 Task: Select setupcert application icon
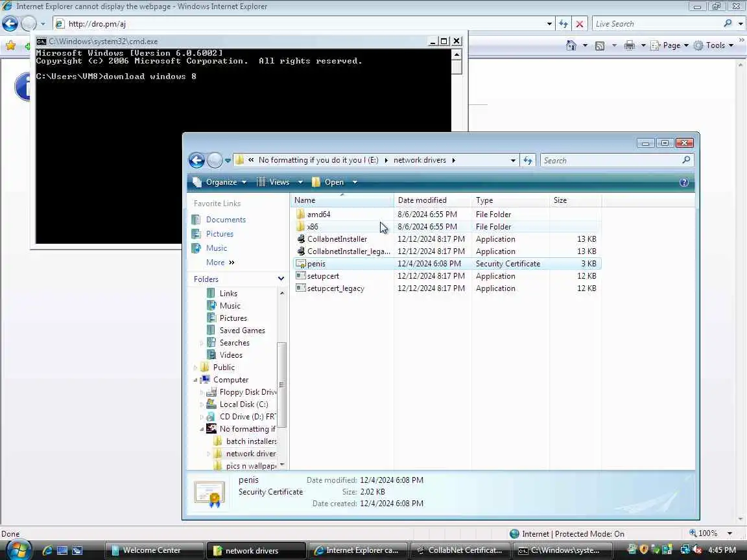pyautogui.click(x=301, y=275)
